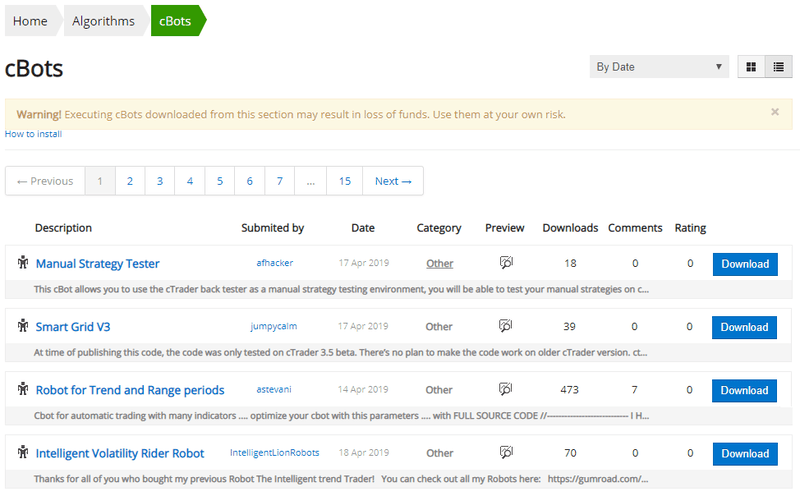Click robot icon beside Smart Grid V3
The width and height of the screenshot is (800, 496).
(x=22, y=326)
